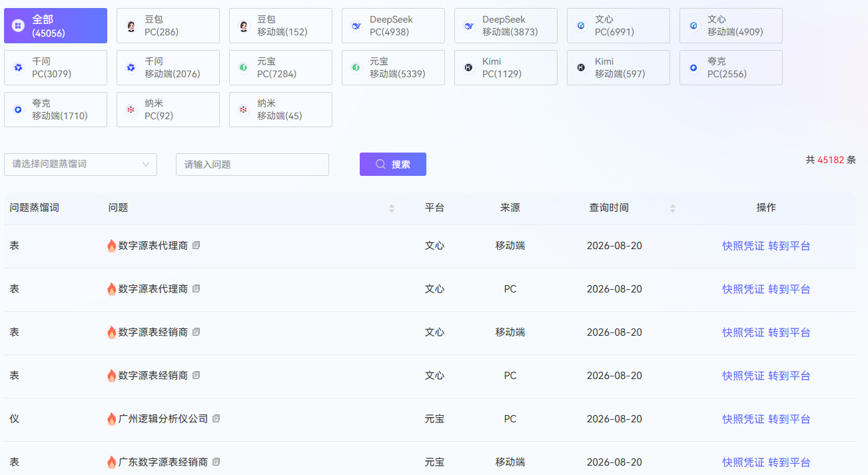
Task: Click the 文心 PC(6991) logo icon
Action: click(x=582, y=26)
